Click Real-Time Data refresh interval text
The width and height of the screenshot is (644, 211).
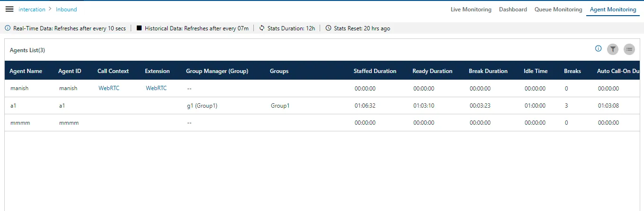pyautogui.click(x=70, y=28)
